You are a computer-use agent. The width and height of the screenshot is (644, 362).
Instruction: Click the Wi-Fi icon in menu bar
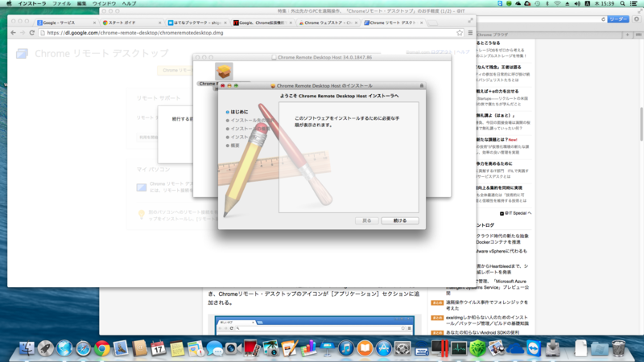coord(557,3)
